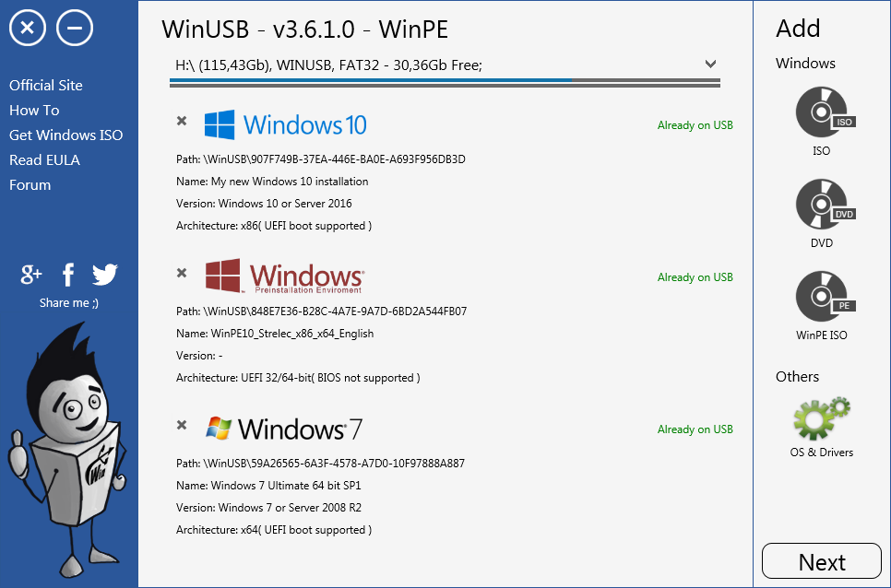Share via the Twitter bird icon

[x=105, y=274]
